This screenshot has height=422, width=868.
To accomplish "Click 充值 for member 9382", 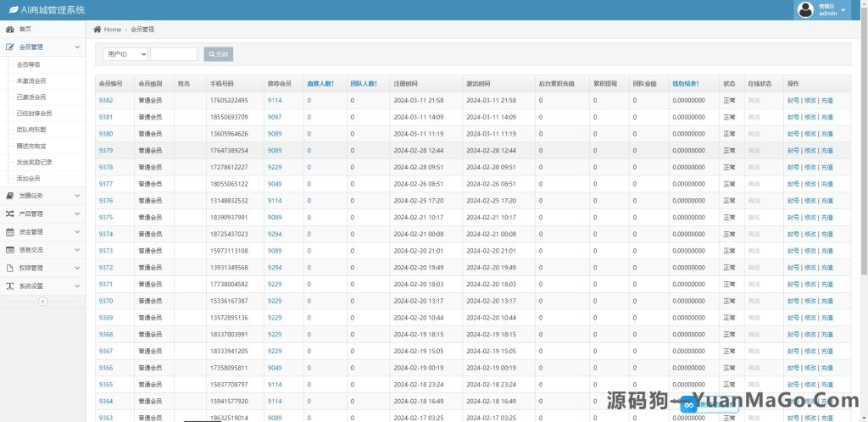I will point(826,101).
